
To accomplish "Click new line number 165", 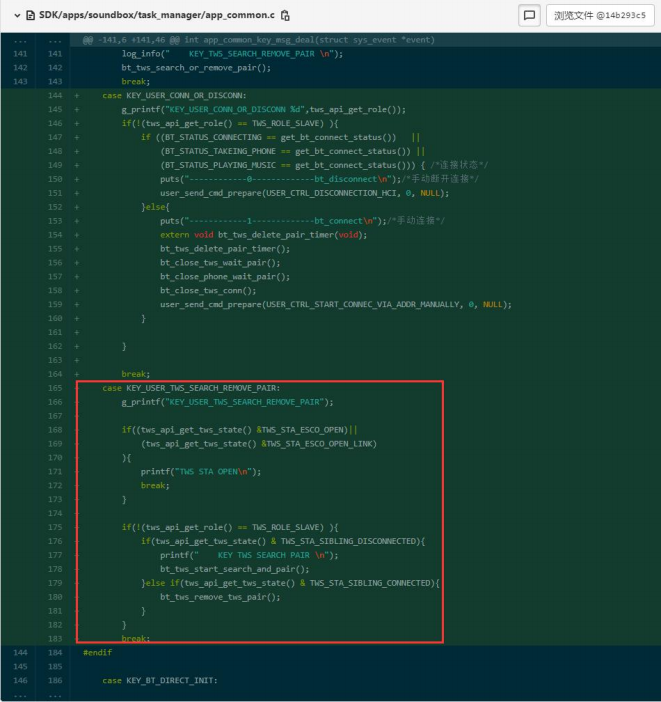I will [x=55, y=388].
